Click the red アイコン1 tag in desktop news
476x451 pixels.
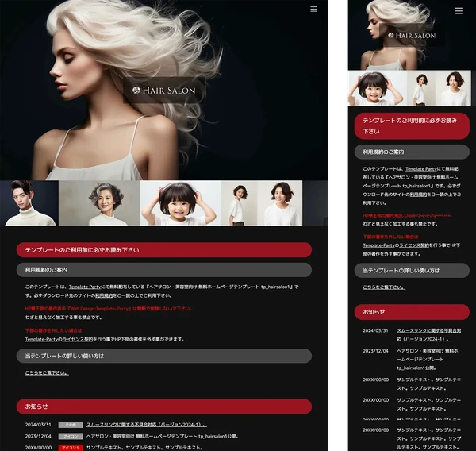pyautogui.click(x=71, y=448)
